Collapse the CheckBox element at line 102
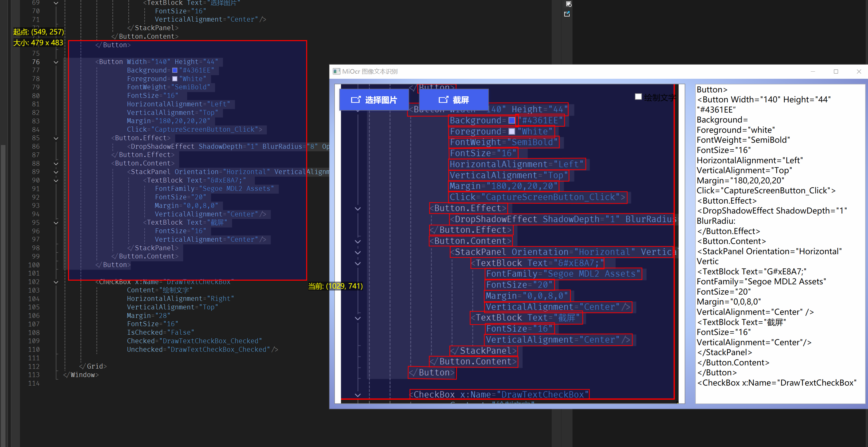Viewport: 868px width, 447px height. click(x=56, y=282)
